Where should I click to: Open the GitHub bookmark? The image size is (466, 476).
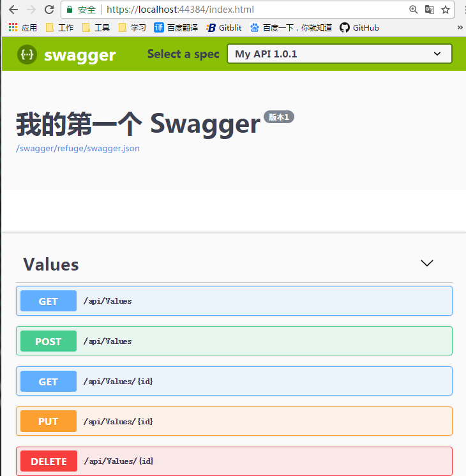pos(359,27)
